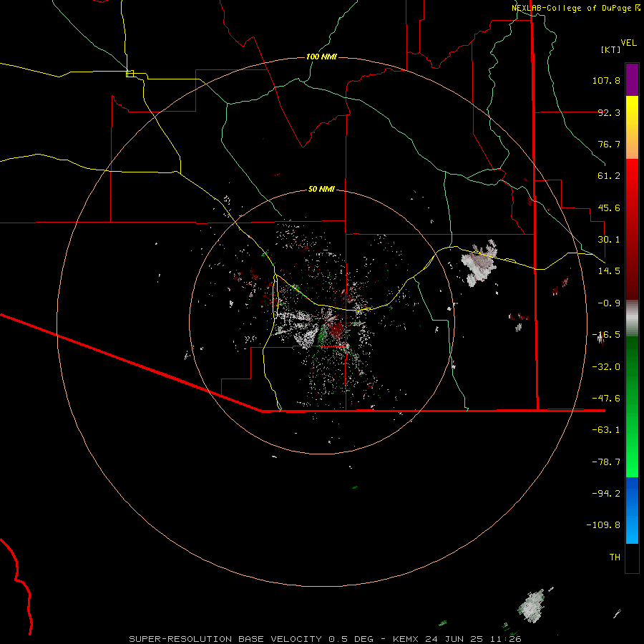Screen dimensions: 644x644
Task: Click the large gray echo east of 50 NMI ring
Action: (479, 263)
